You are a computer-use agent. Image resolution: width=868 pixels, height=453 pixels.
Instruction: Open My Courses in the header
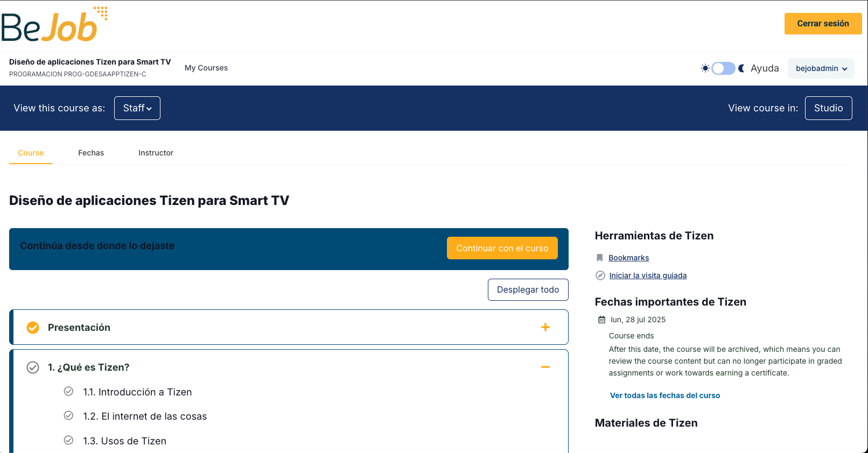[x=206, y=68]
